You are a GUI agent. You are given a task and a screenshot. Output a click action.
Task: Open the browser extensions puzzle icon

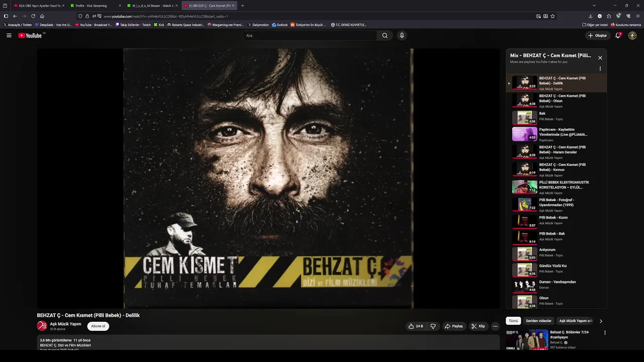(x=609, y=16)
